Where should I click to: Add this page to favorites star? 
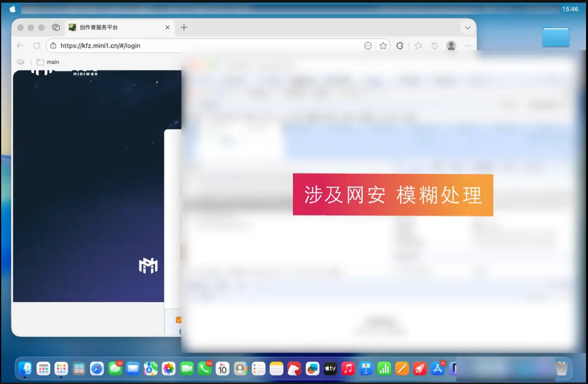point(383,46)
